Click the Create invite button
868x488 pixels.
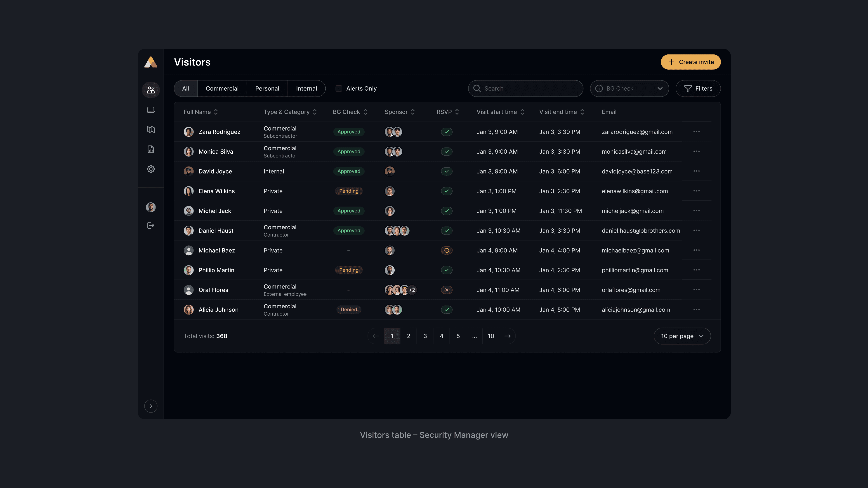click(x=690, y=62)
